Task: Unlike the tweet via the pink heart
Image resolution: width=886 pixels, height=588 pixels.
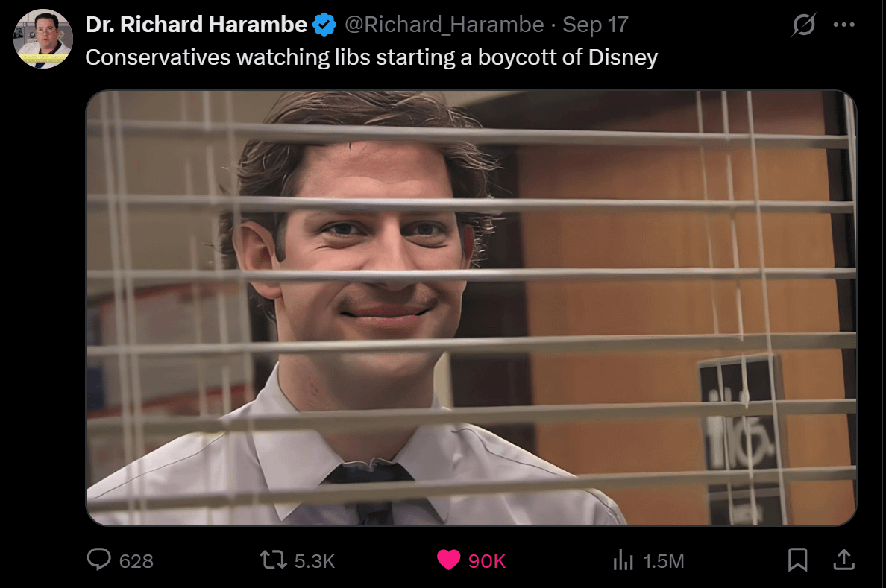Action: click(x=449, y=560)
